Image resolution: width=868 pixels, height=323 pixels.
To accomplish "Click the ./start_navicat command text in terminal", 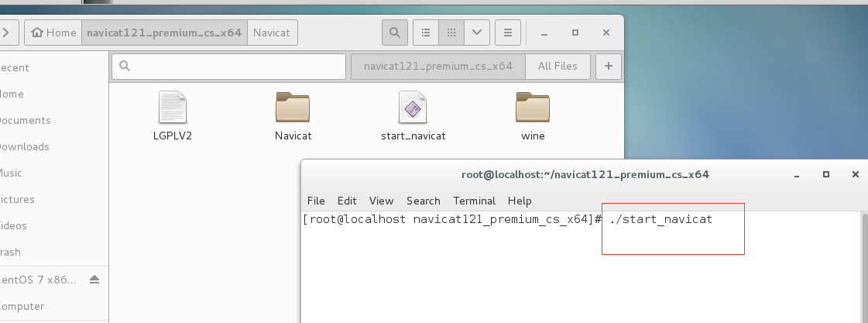I will click(661, 219).
